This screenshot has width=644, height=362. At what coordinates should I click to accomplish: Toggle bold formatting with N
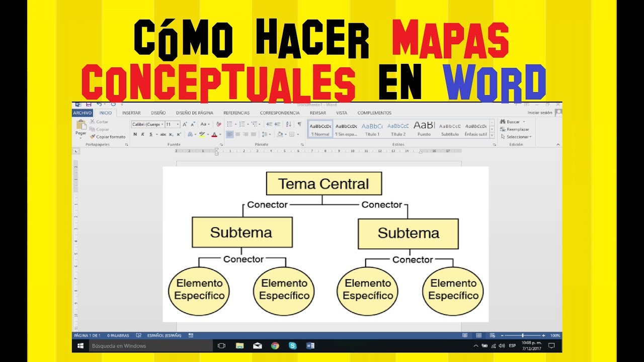(135, 134)
